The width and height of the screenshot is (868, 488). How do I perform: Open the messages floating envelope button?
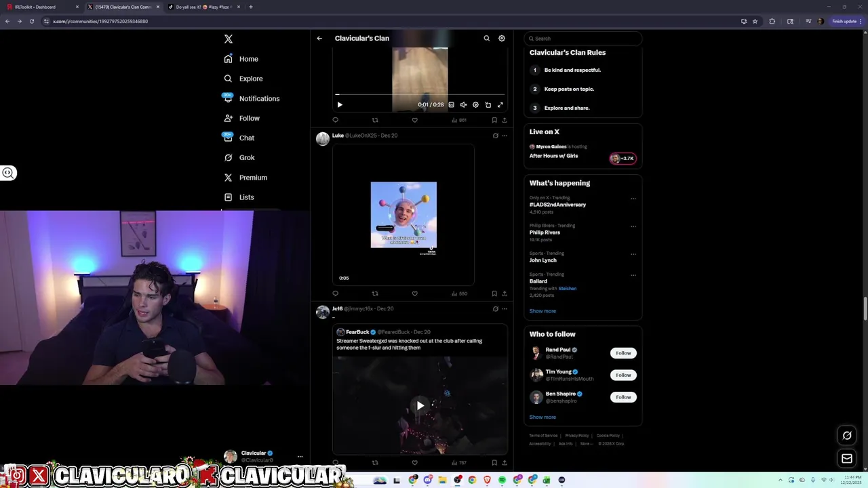[847, 459]
